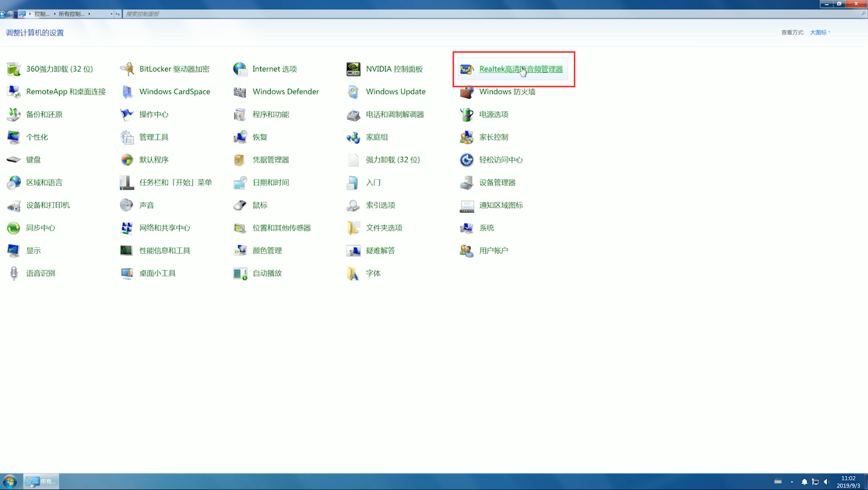Open Windows 防火墙 icon
The image size is (868, 490).
[467, 93]
